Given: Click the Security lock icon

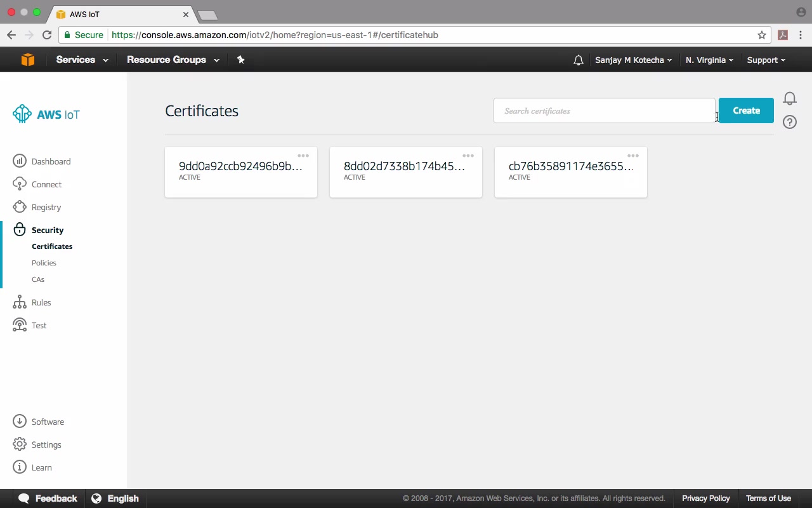Looking at the screenshot, I should (20, 230).
